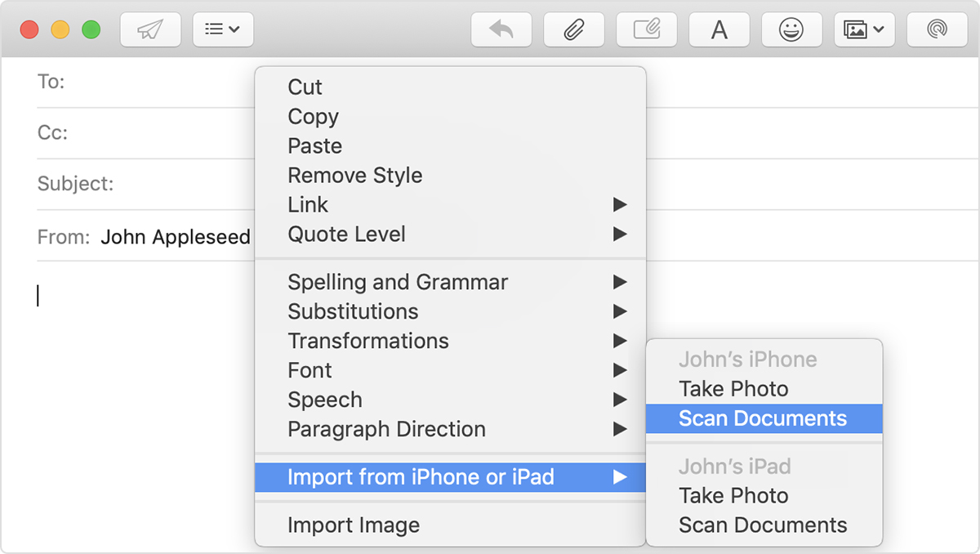Open the markup attachment tool icon
980x554 pixels.
tap(647, 29)
